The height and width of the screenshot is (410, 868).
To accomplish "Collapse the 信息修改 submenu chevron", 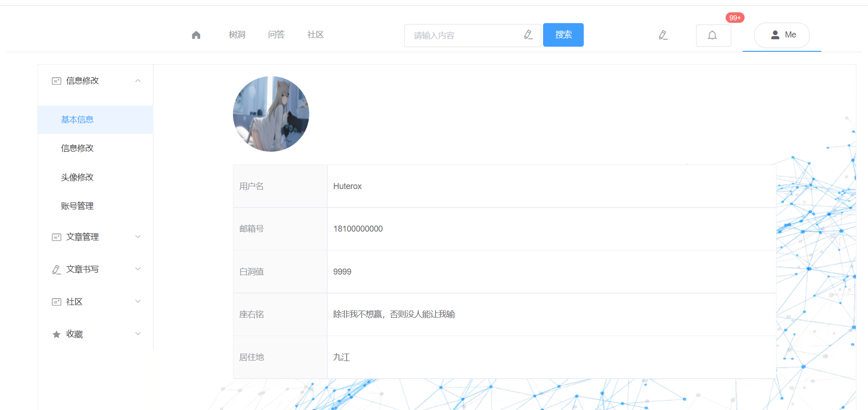I will [138, 81].
